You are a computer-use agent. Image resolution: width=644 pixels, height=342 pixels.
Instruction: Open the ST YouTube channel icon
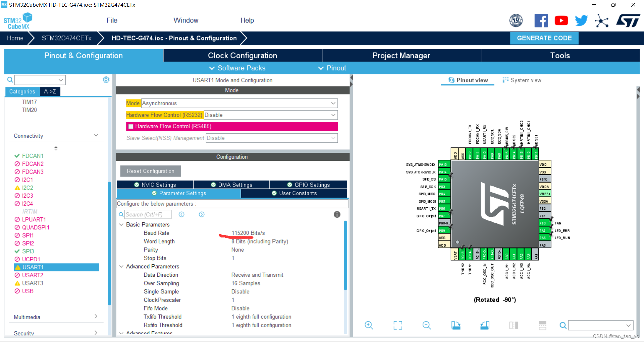[x=561, y=21]
